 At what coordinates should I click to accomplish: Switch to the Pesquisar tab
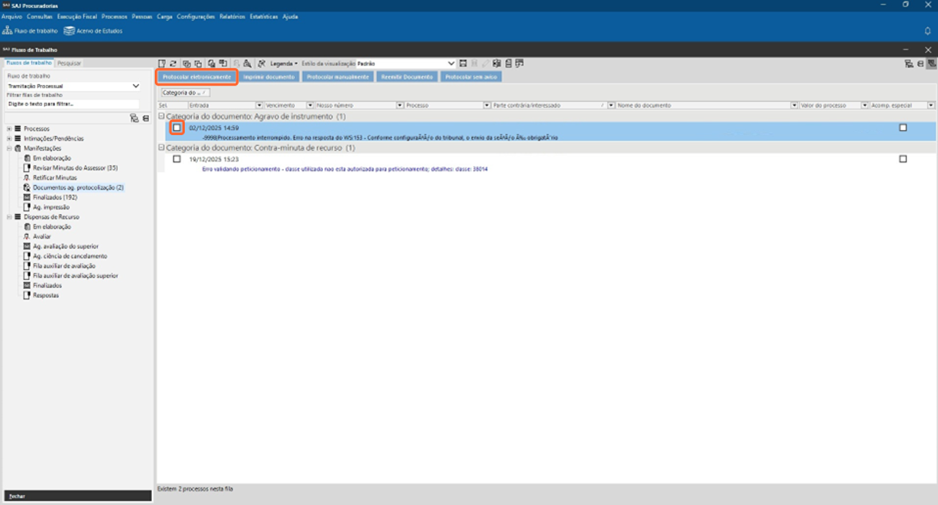point(69,64)
